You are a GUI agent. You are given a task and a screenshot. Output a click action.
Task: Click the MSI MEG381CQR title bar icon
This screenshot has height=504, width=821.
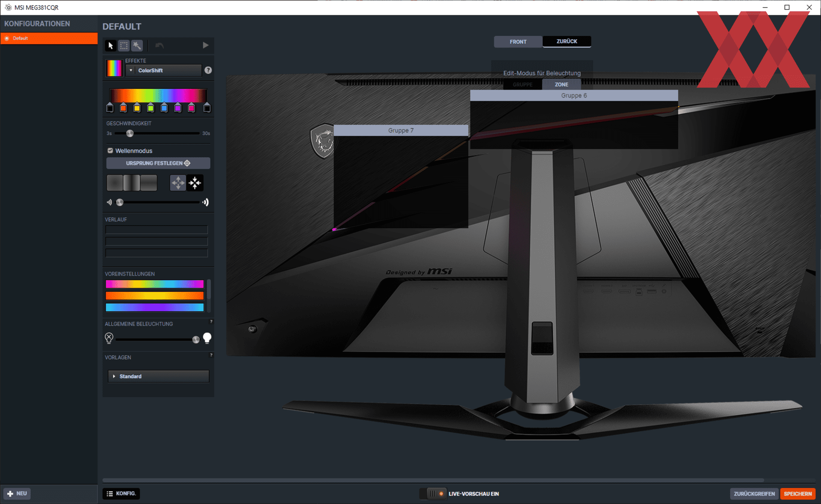click(x=8, y=7)
